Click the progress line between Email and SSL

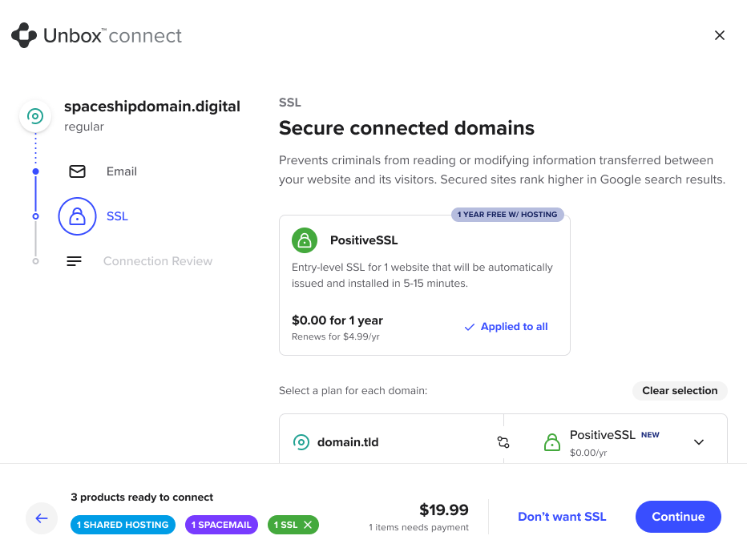(35, 192)
